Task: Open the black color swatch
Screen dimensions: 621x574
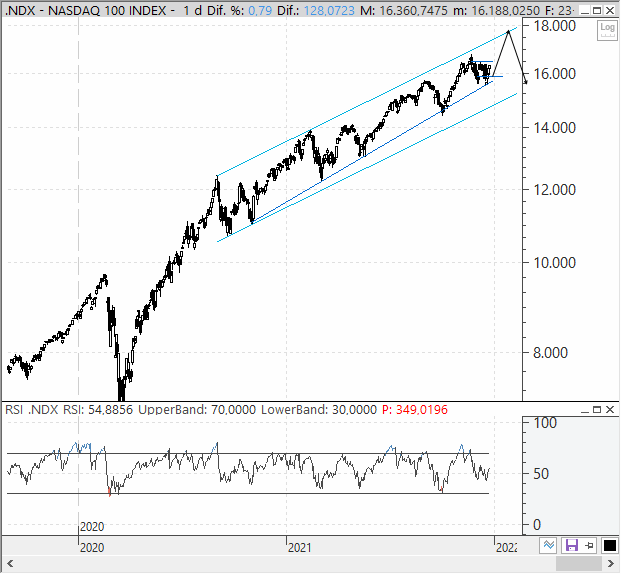Action: [610, 545]
